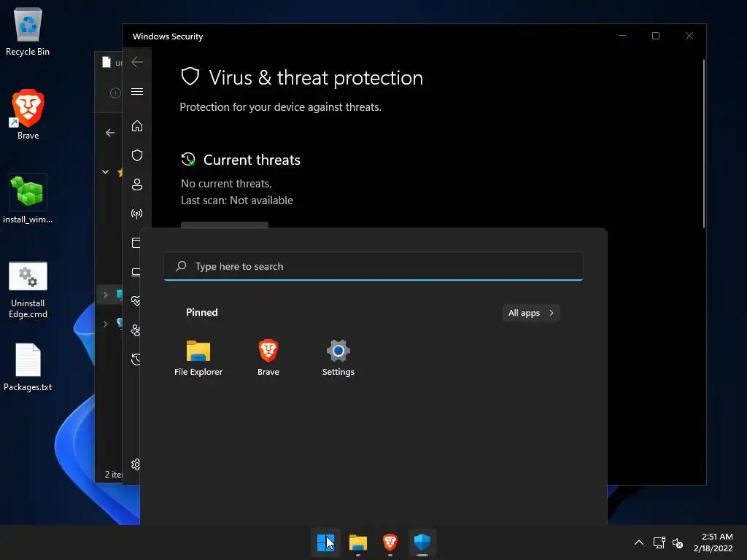Click "Last scan: Not available" text
Viewport: 747px width, 560px height.
pos(237,201)
